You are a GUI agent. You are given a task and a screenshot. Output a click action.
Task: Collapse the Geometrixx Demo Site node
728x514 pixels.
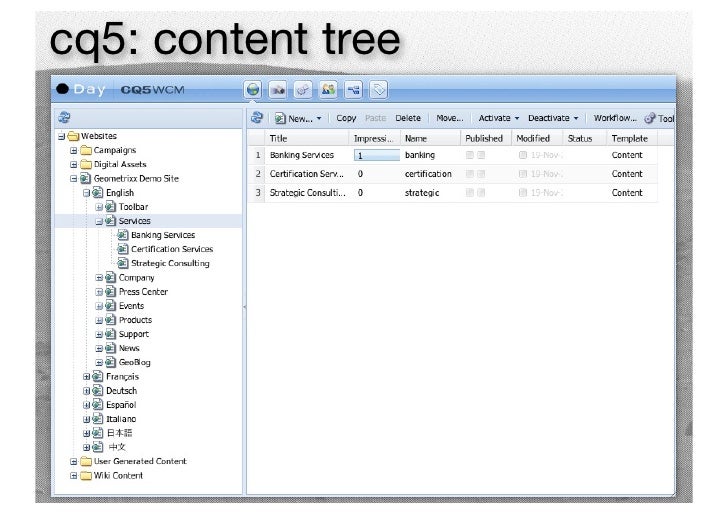point(73,179)
